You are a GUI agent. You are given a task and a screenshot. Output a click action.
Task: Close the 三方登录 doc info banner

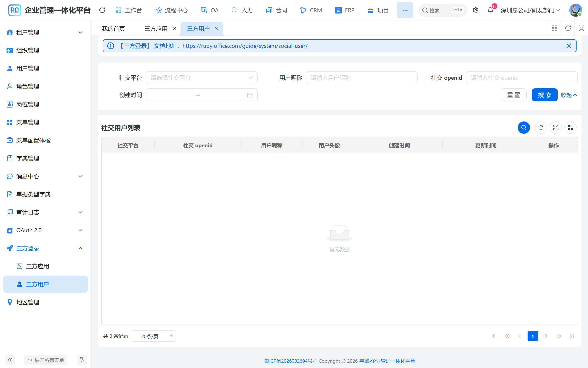[x=569, y=46]
